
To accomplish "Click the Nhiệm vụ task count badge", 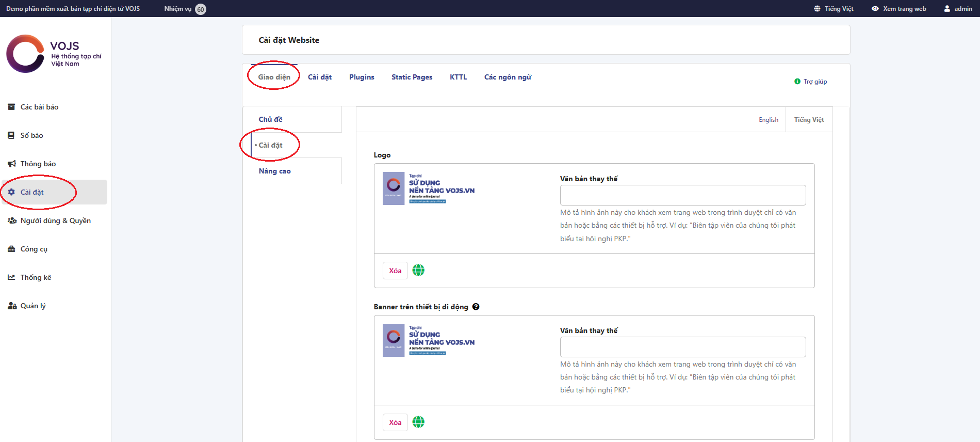I will pyautogui.click(x=201, y=9).
